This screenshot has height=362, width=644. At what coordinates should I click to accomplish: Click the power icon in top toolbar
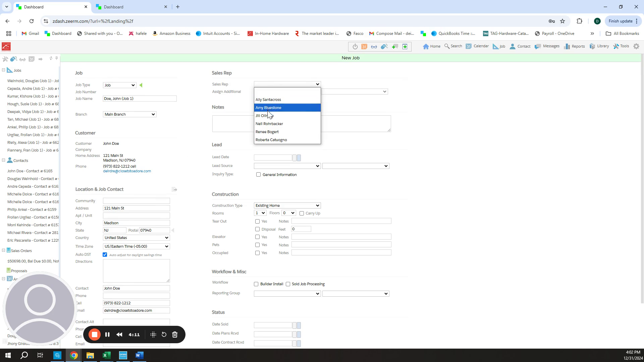pyautogui.click(x=355, y=47)
